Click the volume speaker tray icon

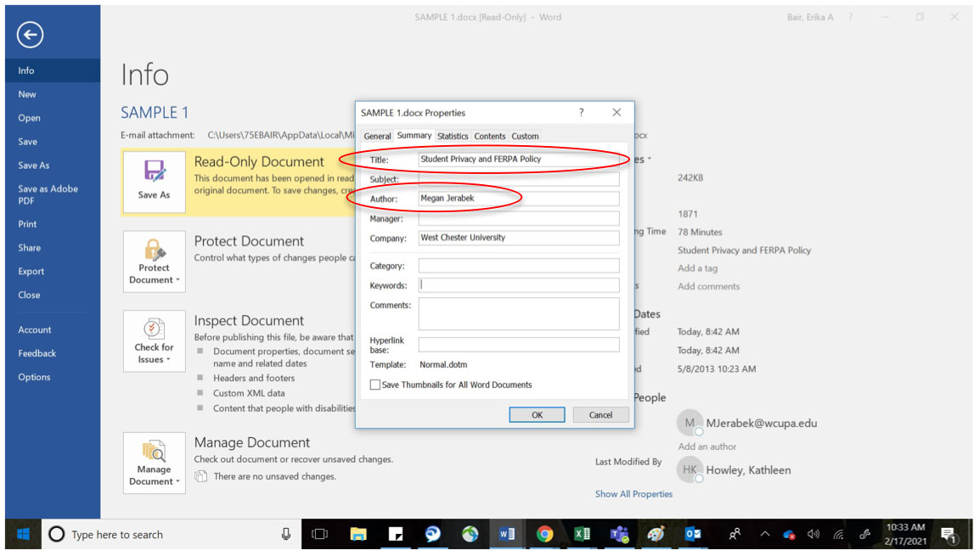click(813, 534)
